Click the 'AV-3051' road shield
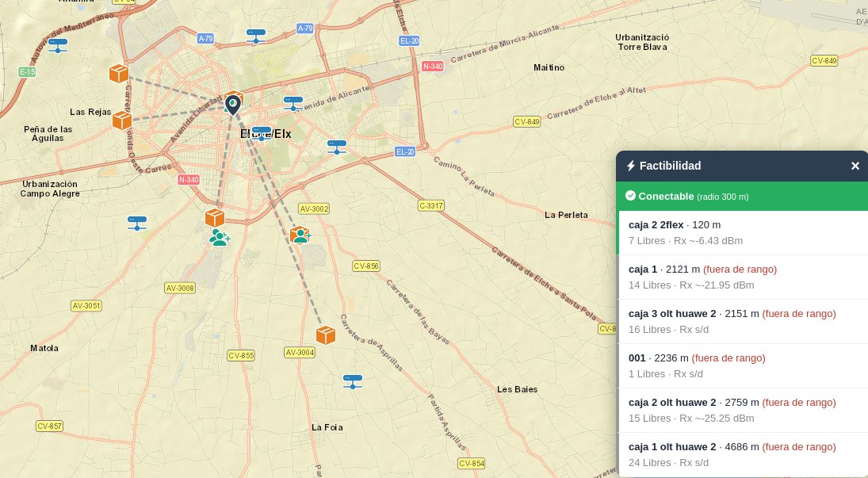Viewport: 868px width, 478px height. 86,306
